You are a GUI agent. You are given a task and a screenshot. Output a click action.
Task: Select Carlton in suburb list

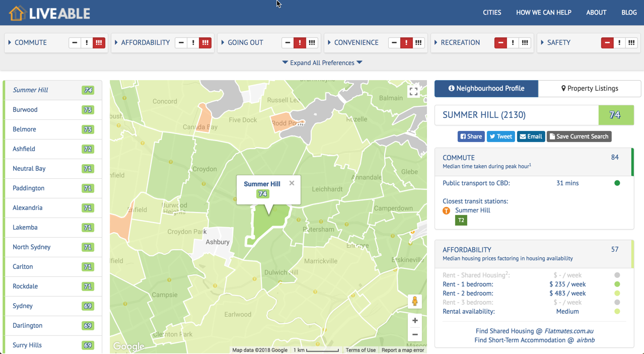tap(53, 267)
